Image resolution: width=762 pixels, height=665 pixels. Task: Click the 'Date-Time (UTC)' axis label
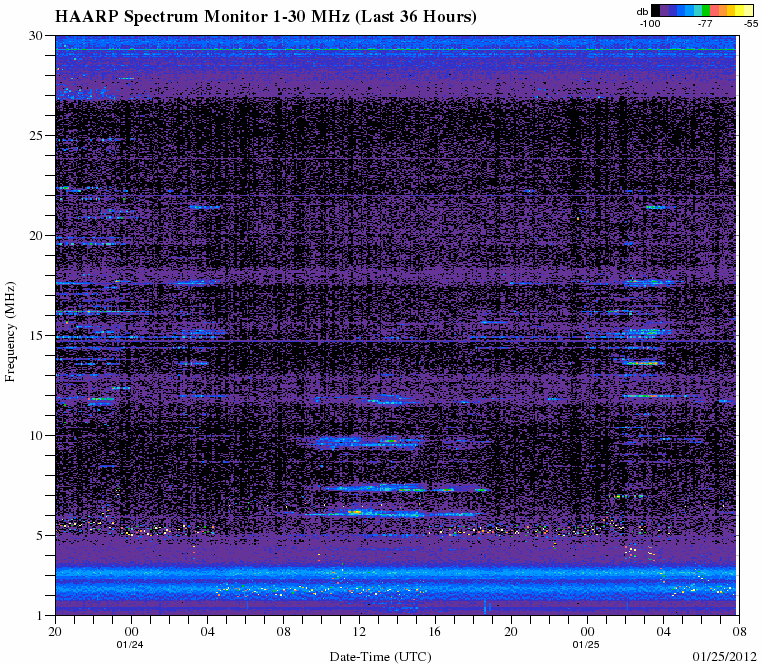(381, 657)
